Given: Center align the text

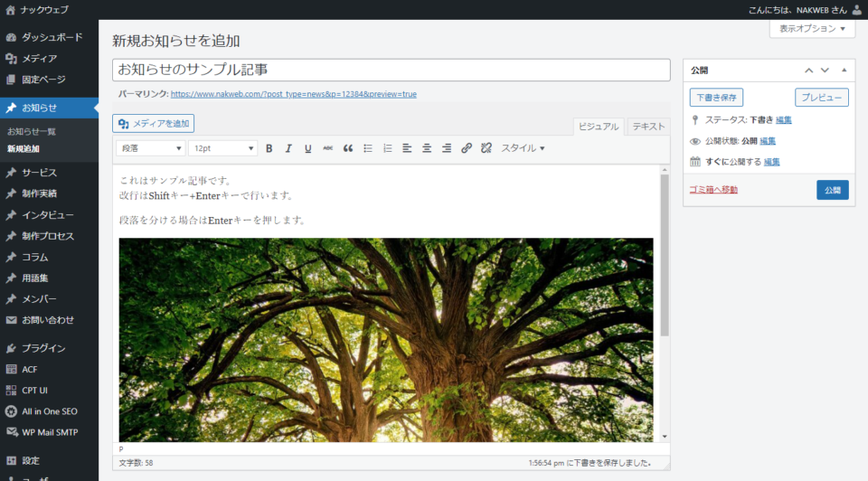Looking at the screenshot, I should point(427,148).
